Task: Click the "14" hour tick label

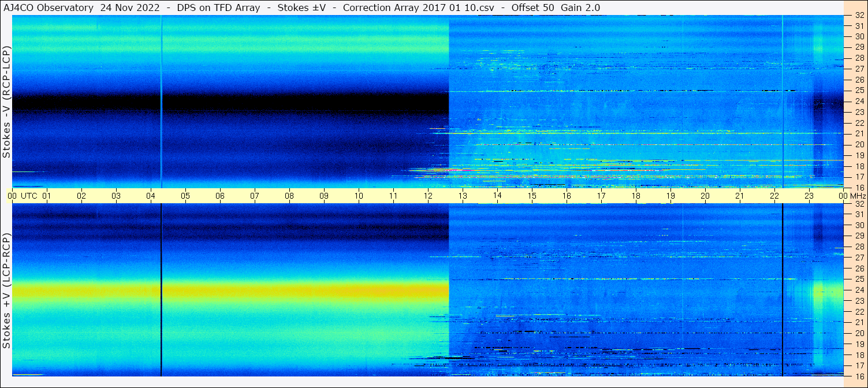Action: (x=497, y=196)
